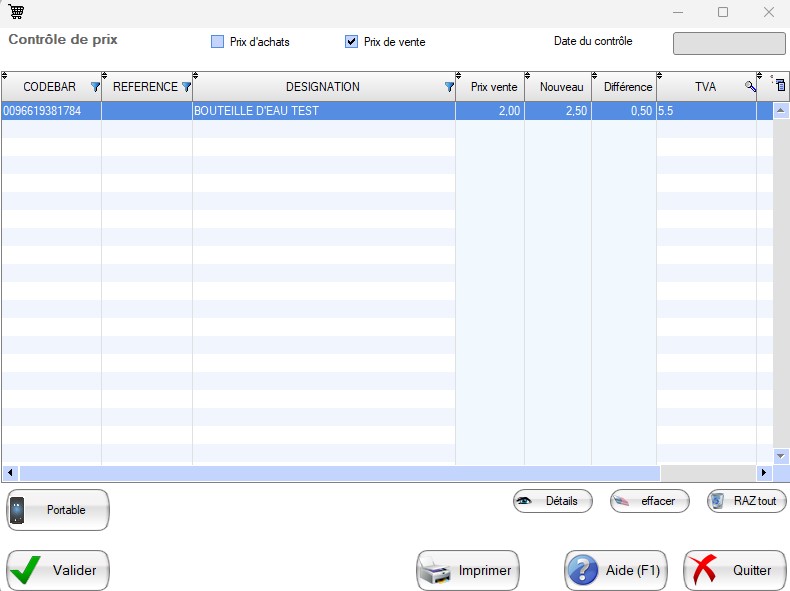Click the effacer eraser button
This screenshot has height=591, width=790.
pos(649,501)
